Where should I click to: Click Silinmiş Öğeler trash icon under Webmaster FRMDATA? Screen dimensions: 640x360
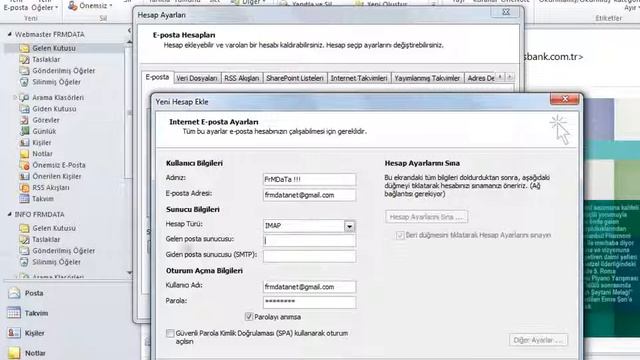(x=24, y=82)
